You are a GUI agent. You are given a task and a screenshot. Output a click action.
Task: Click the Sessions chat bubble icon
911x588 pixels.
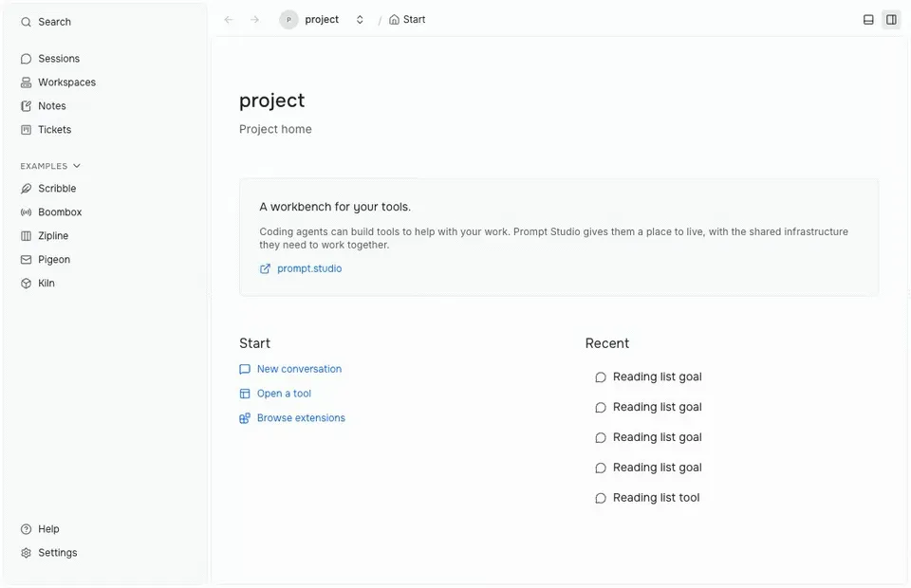pos(26,59)
